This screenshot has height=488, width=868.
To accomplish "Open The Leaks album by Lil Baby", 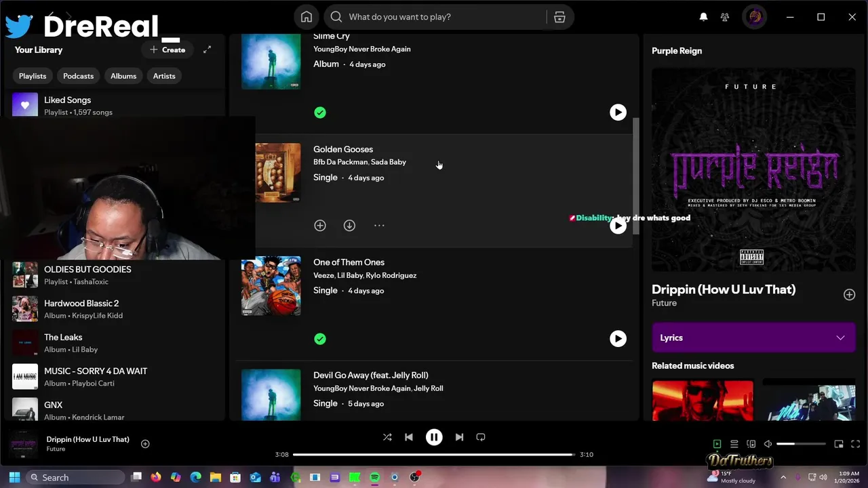I will click(x=115, y=342).
